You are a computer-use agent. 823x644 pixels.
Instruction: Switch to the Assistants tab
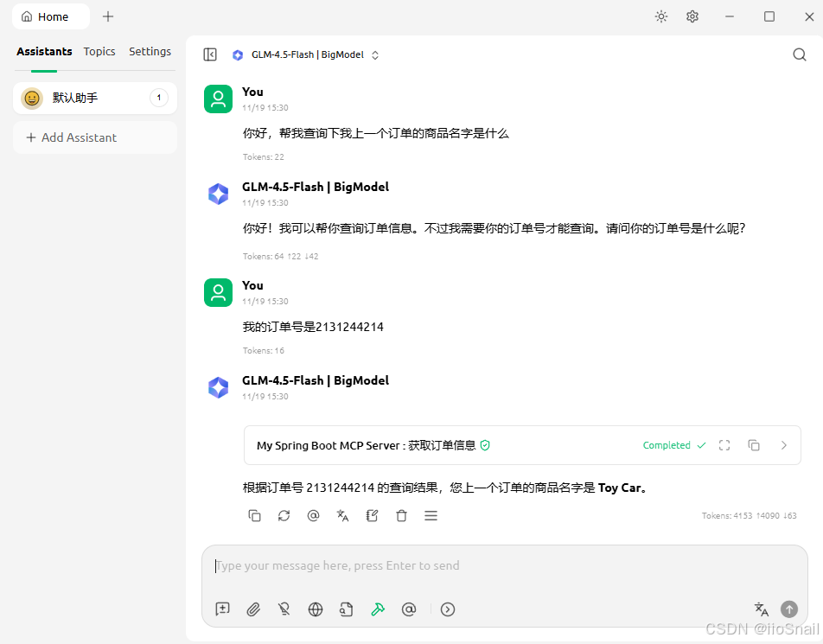[x=44, y=52]
